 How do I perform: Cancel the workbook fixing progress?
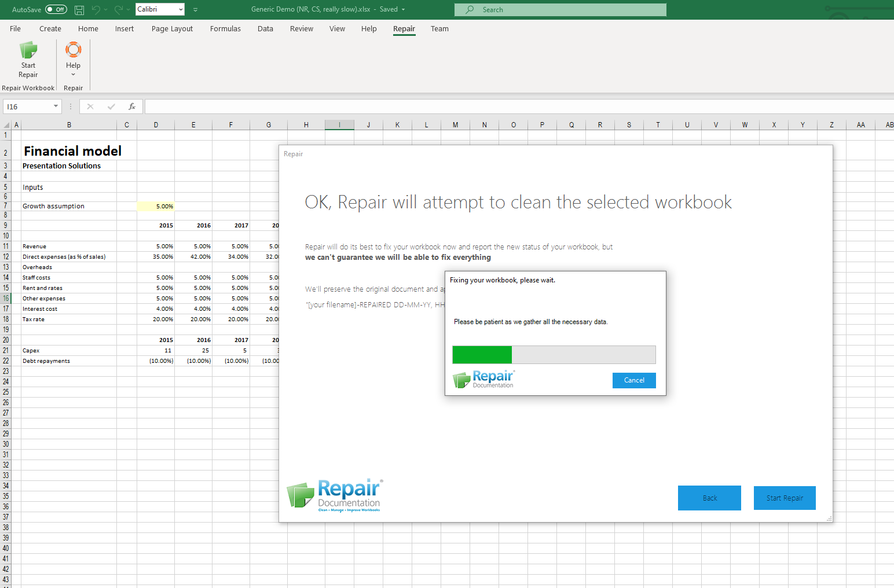[x=634, y=380]
